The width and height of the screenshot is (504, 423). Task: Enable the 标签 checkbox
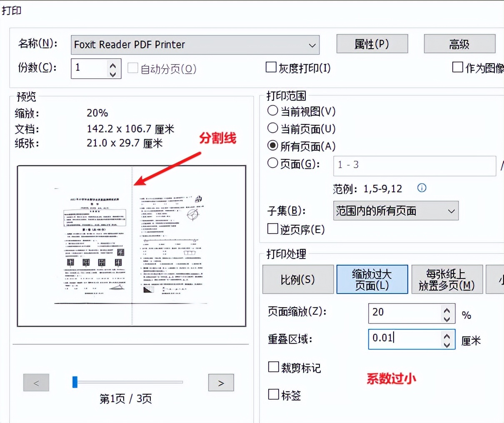273,395
